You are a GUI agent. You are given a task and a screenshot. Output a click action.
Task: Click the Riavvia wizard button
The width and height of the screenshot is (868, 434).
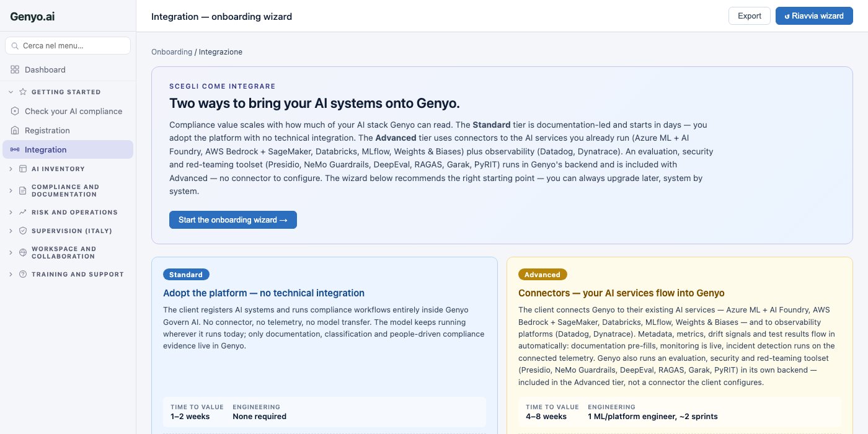tap(814, 16)
